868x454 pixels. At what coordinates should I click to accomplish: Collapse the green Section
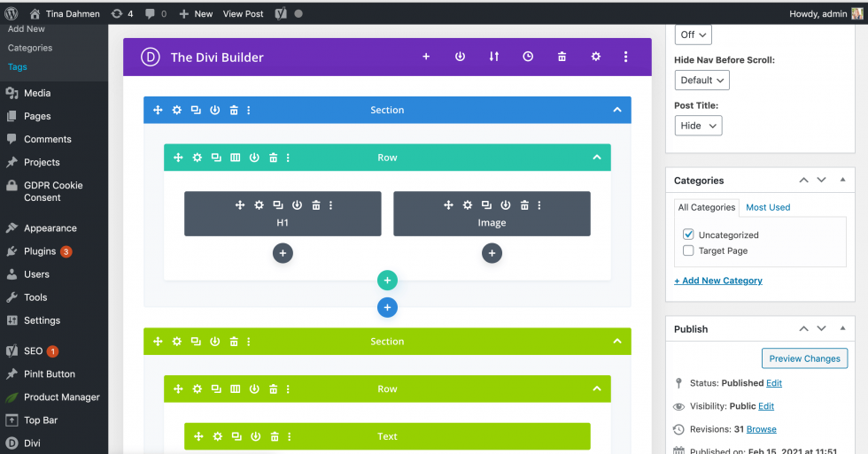[x=617, y=342]
